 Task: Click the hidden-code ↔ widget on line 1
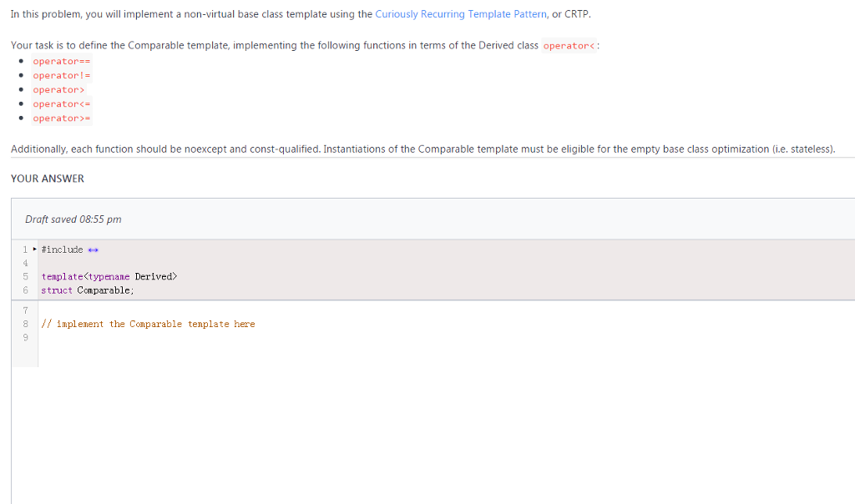pos(92,249)
